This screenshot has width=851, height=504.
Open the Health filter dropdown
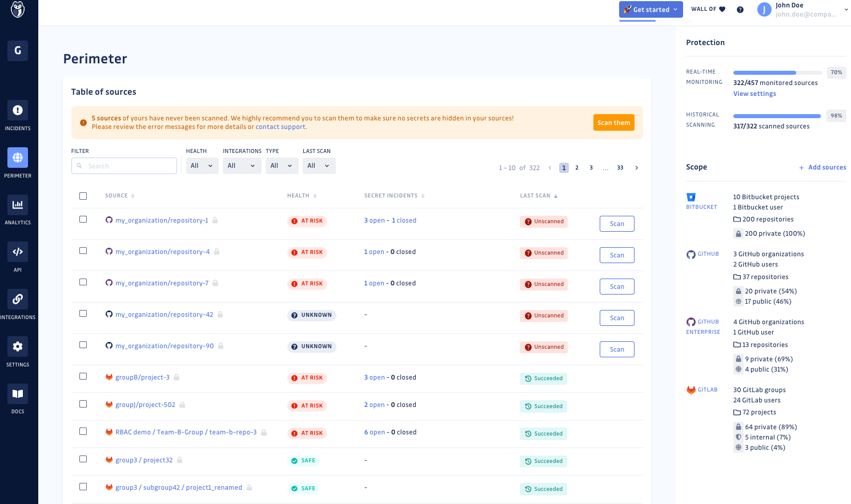[202, 166]
